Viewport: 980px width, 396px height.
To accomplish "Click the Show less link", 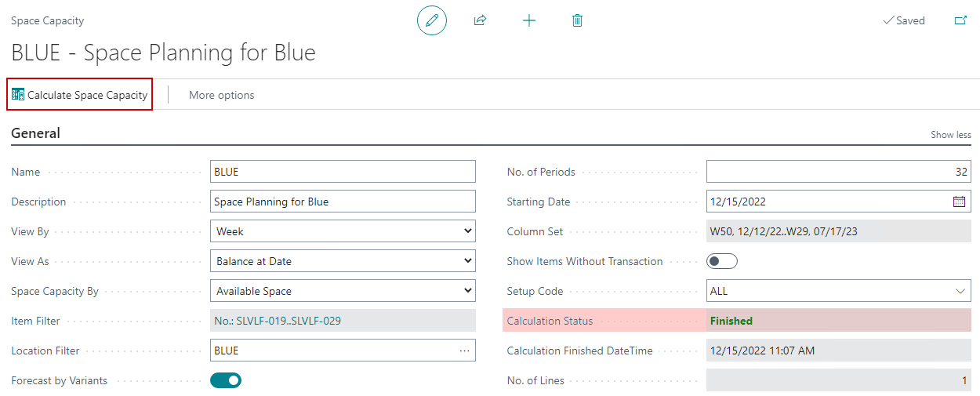I will (x=950, y=135).
